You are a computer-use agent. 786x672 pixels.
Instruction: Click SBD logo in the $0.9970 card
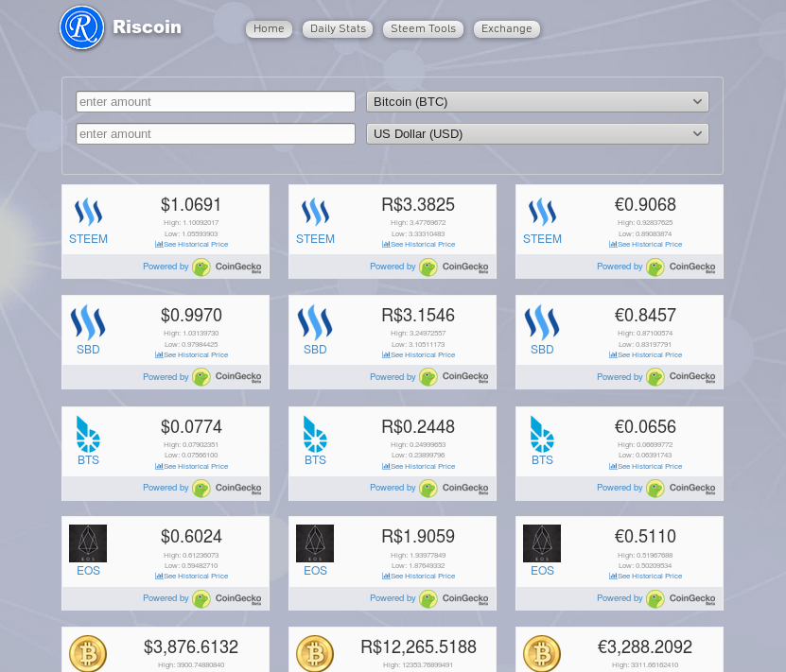point(88,322)
